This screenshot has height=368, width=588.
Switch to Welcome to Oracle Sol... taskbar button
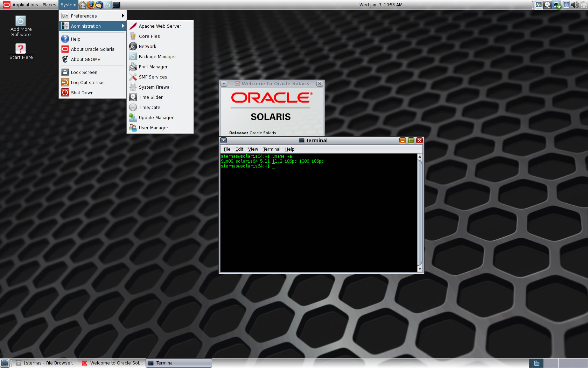112,363
